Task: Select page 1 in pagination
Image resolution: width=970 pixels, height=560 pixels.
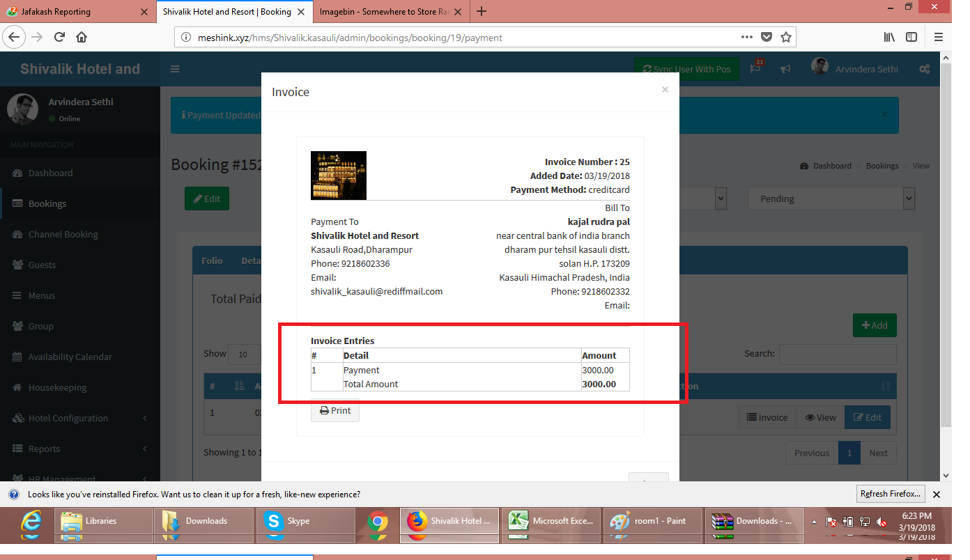Action: click(x=849, y=453)
